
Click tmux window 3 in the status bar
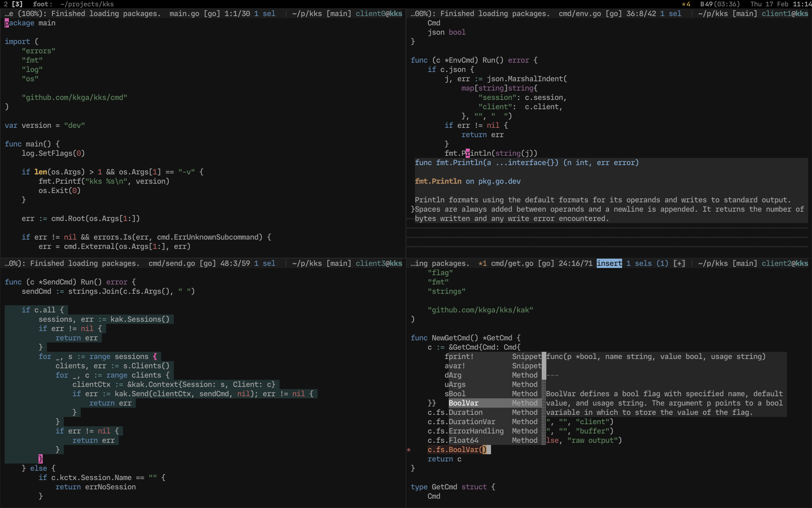pyautogui.click(x=17, y=4)
